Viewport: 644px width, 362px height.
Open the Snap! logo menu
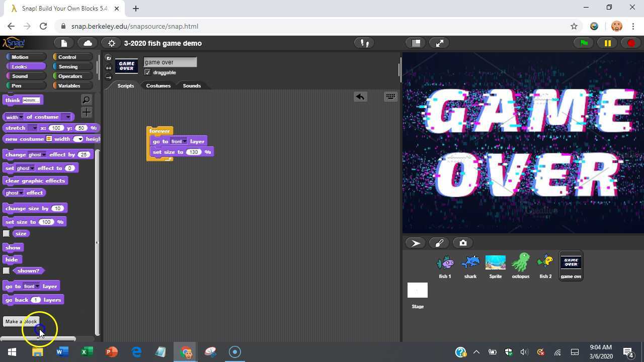pos(14,43)
